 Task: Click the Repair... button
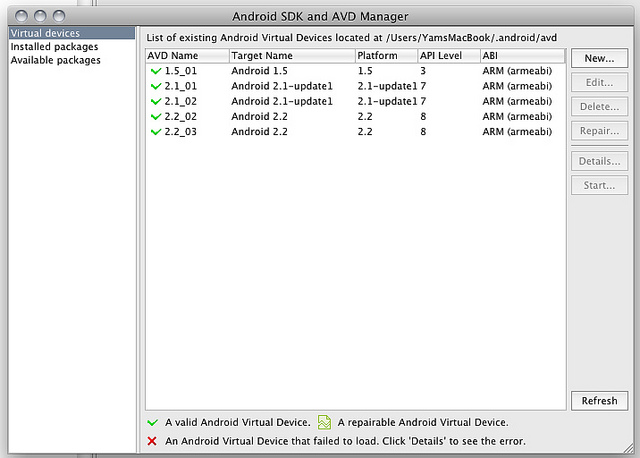pyautogui.click(x=599, y=131)
